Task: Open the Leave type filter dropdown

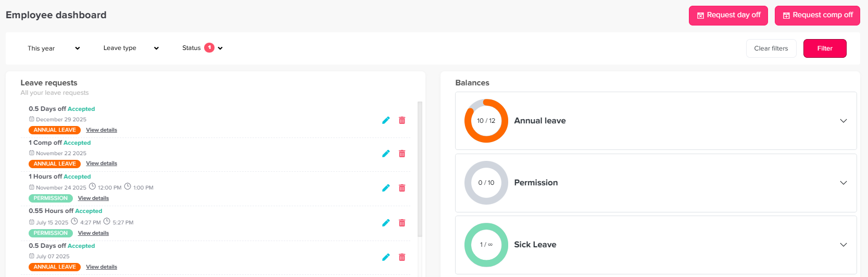Action: tap(131, 48)
